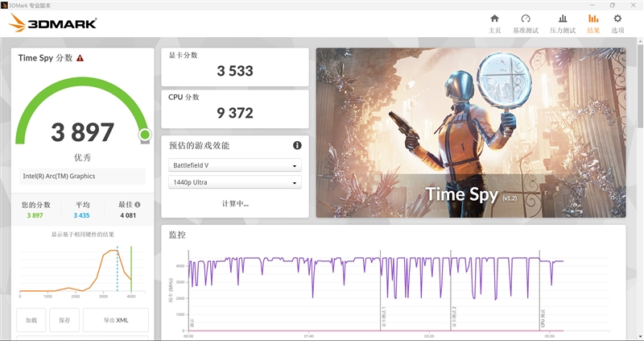
Task: Click the 显示基于相同硬件的结果 caption
Action: tap(83, 235)
